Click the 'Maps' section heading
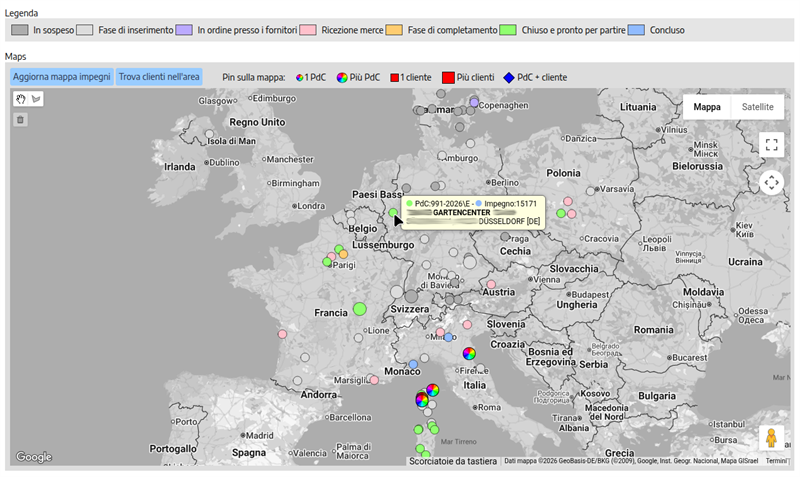800x477 pixels. point(15,57)
